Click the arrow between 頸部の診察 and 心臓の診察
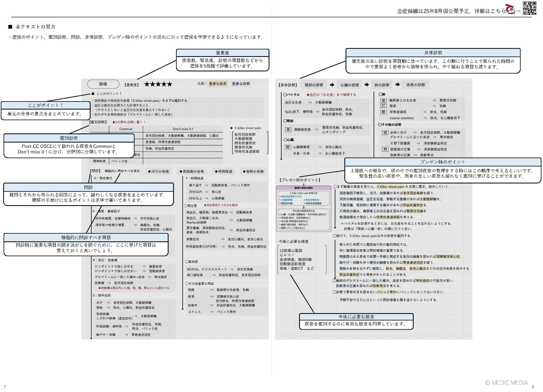543x392 pixels. tap(332, 85)
